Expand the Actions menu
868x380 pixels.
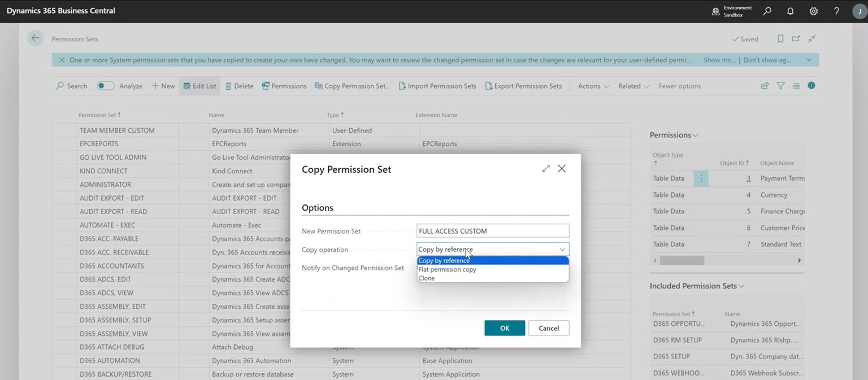pos(592,86)
